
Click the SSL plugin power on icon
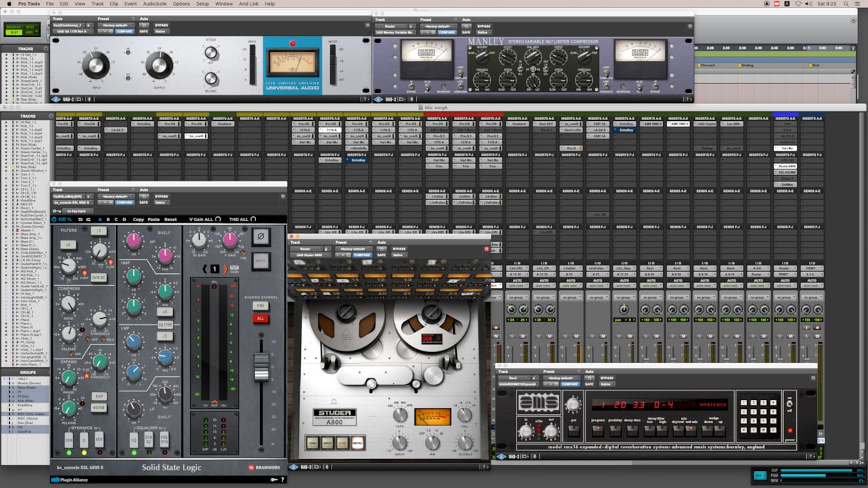(55, 219)
